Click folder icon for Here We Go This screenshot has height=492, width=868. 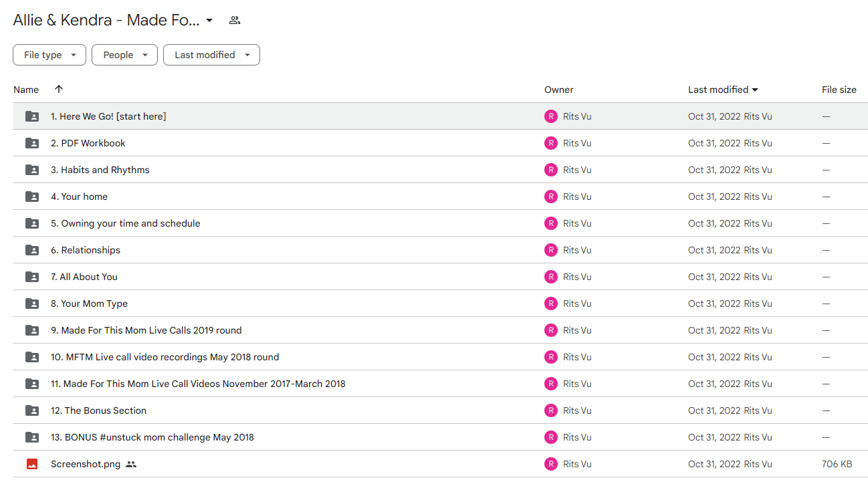[x=32, y=116]
